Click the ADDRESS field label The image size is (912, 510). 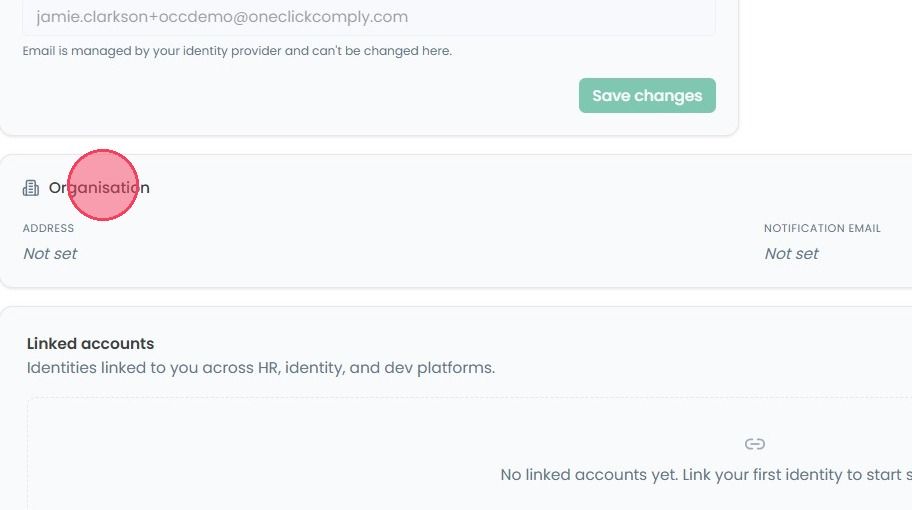48,229
